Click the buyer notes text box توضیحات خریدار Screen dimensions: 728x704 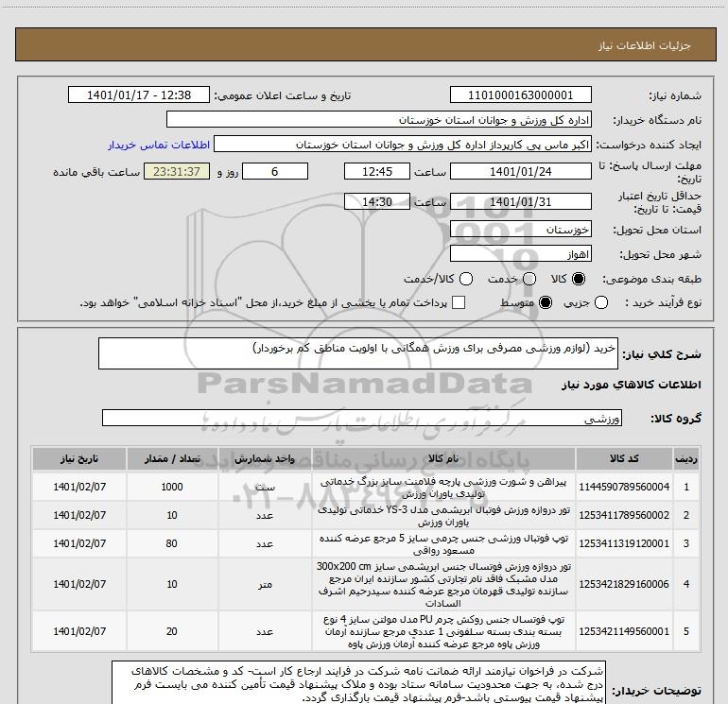pos(359,682)
